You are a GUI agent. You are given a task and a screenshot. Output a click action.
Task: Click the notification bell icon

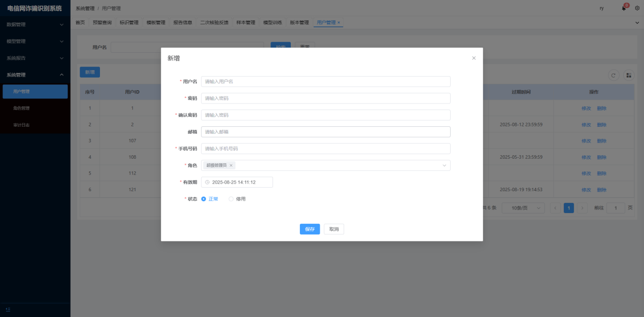[x=624, y=8]
